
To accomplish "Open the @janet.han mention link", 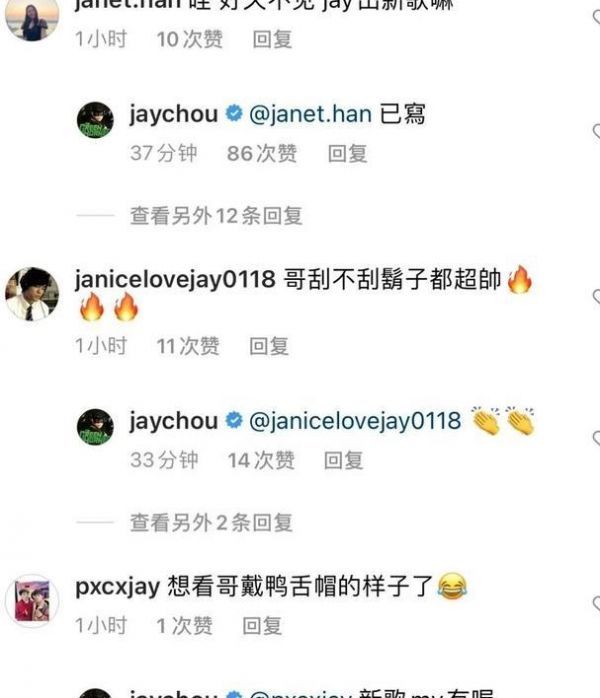I will (310, 114).
